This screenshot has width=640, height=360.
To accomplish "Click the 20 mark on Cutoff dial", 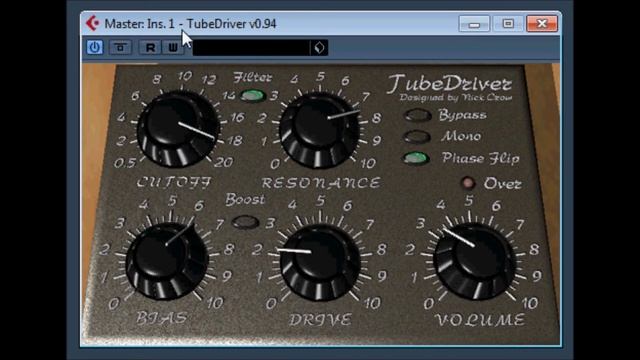I will (224, 162).
